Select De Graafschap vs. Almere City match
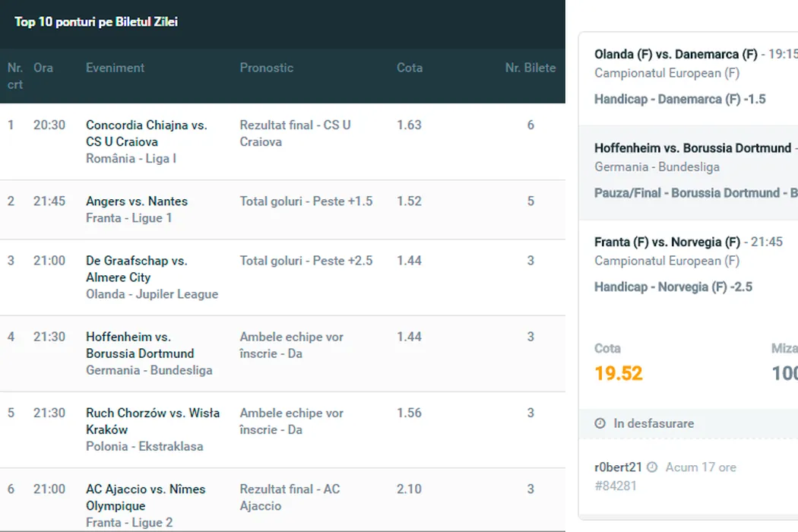The height and width of the screenshot is (532, 798). [136, 269]
